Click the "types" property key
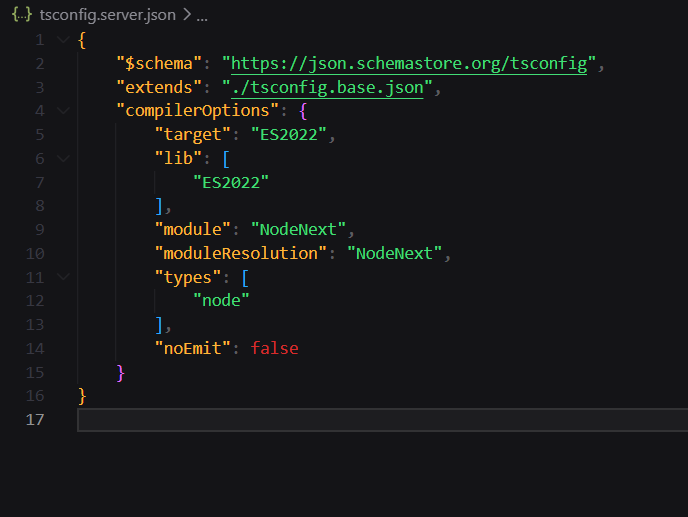This screenshot has height=517, width=688. click(188, 277)
